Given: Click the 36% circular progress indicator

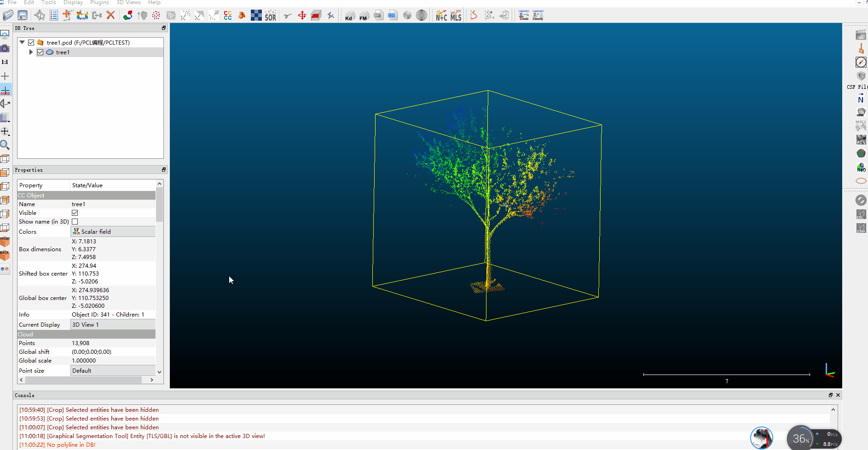Looking at the screenshot, I should pos(801,438).
